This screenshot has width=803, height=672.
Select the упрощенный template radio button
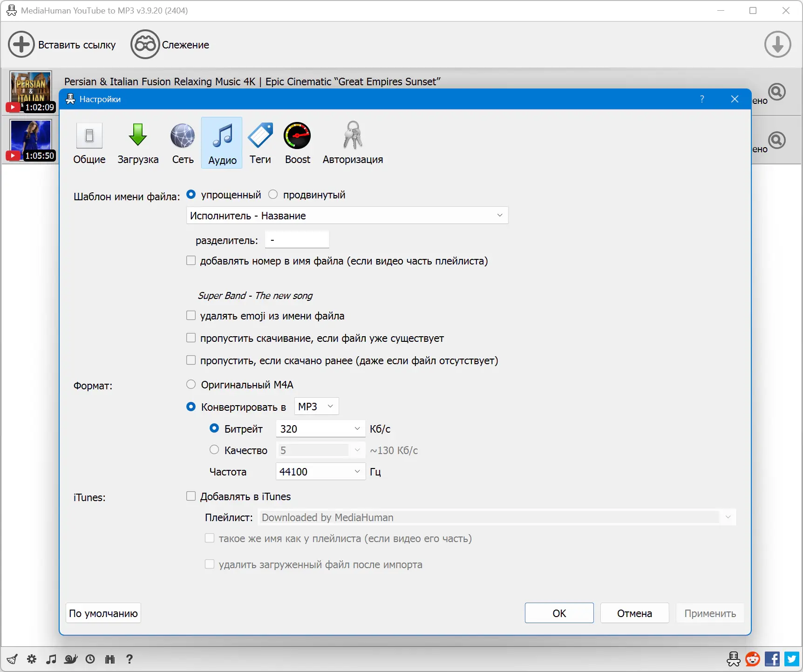[x=191, y=195]
